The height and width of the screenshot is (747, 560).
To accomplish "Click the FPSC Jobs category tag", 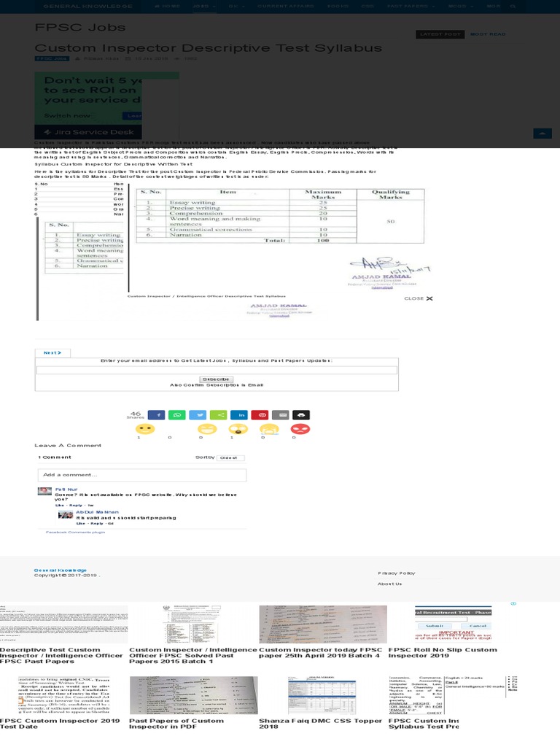I will [52, 58].
